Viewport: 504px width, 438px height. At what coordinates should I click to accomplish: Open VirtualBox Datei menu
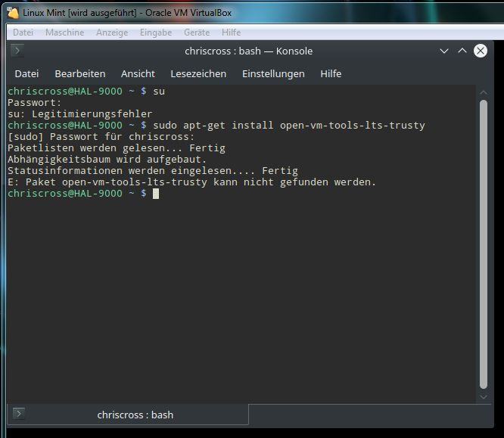23,33
